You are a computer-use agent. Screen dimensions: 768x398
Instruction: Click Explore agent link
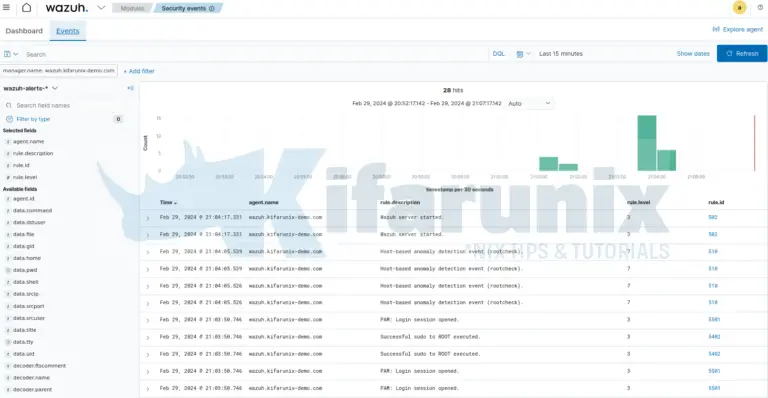pos(738,29)
